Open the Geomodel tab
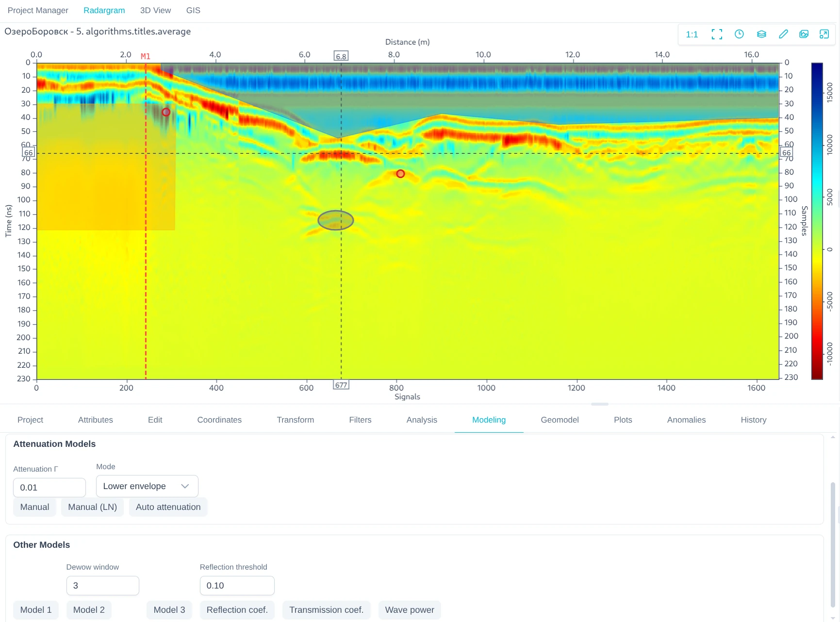 560,420
